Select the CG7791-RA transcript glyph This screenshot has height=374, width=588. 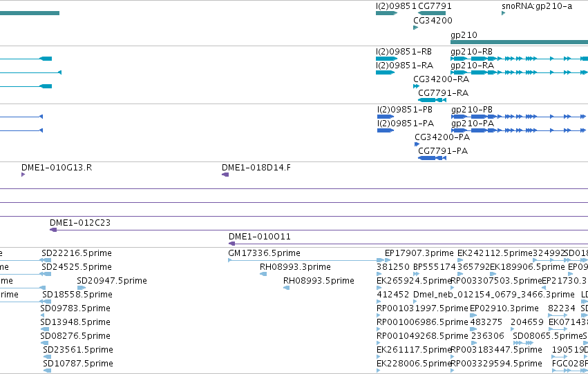coord(432,100)
